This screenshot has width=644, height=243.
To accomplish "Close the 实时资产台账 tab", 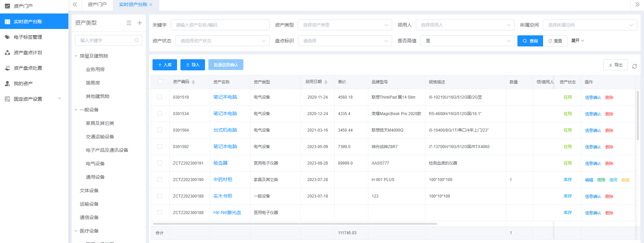I will click(x=151, y=5).
